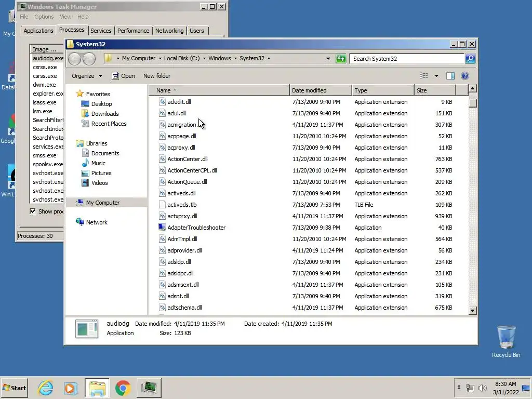Open the File menu in Task Manager

(24, 17)
